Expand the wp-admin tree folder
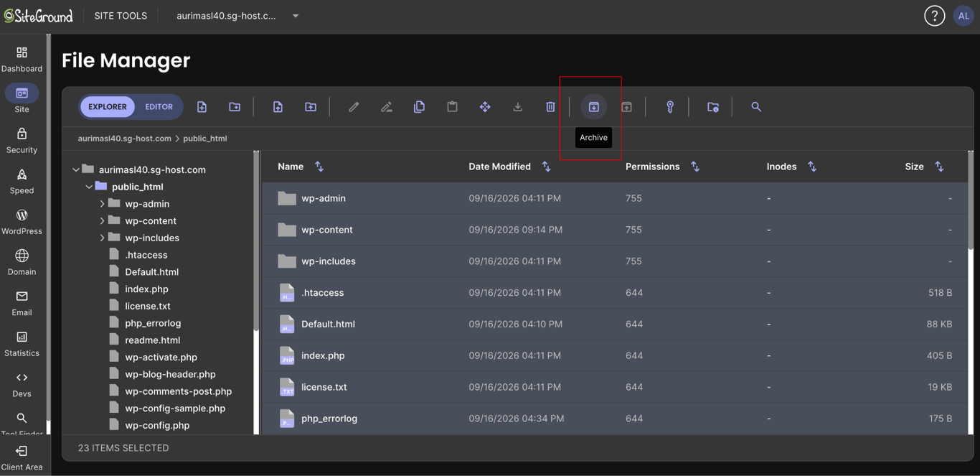Screen dimensions: 980x476 (x=102, y=204)
